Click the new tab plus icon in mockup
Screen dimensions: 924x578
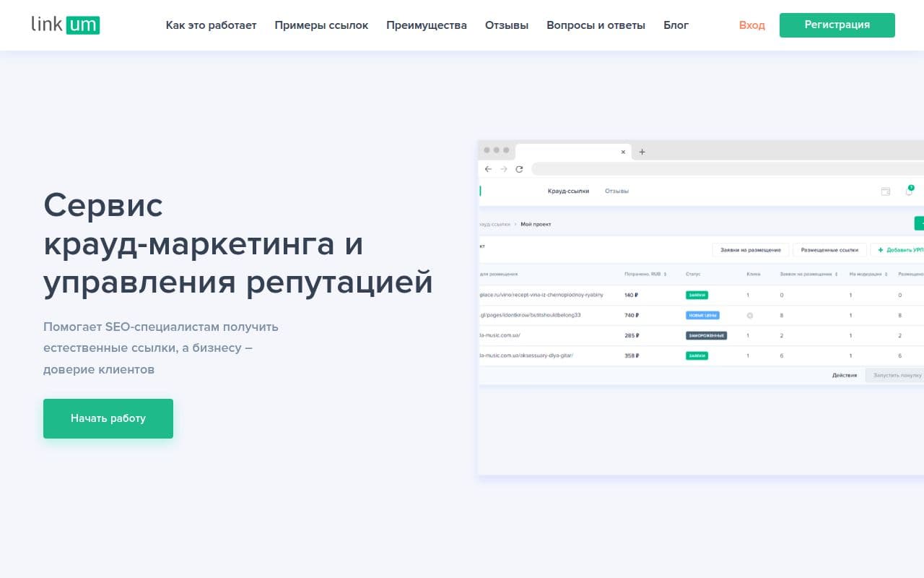pyautogui.click(x=642, y=152)
